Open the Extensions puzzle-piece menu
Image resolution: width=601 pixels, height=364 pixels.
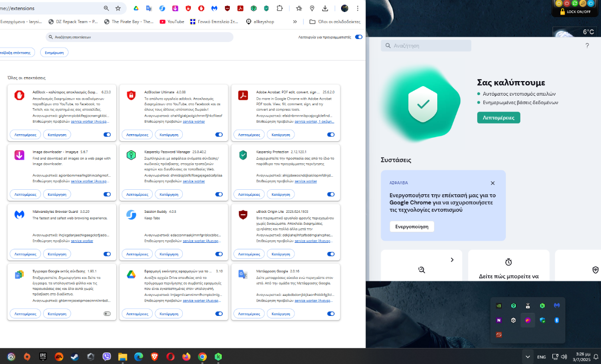coord(280,9)
